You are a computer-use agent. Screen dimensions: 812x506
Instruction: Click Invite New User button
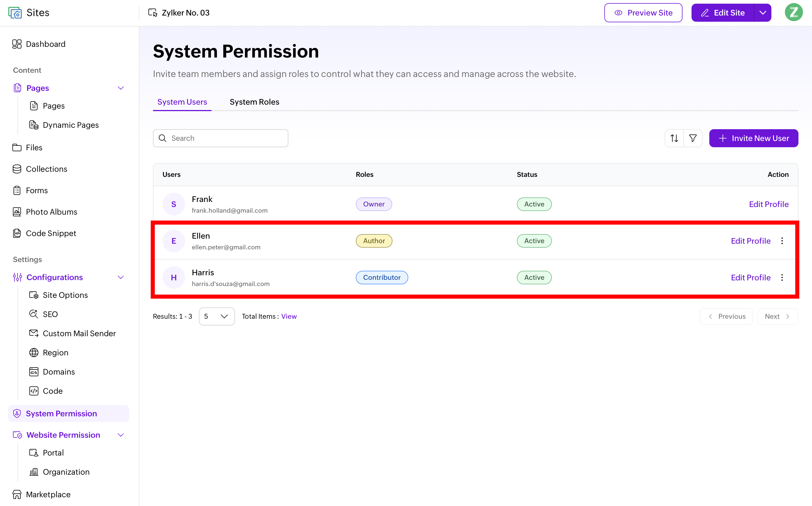tap(753, 138)
